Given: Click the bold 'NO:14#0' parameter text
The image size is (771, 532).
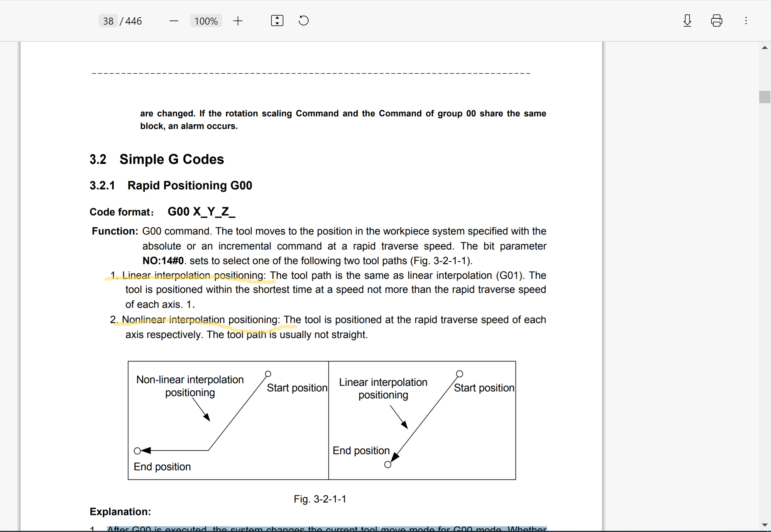Looking at the screenshot, I should coord(163,261).
